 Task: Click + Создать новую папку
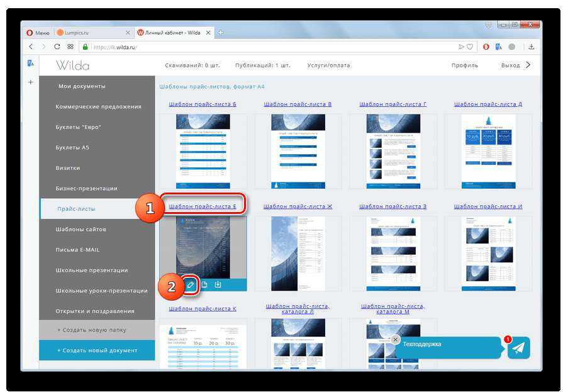click(x=98, y=330)
